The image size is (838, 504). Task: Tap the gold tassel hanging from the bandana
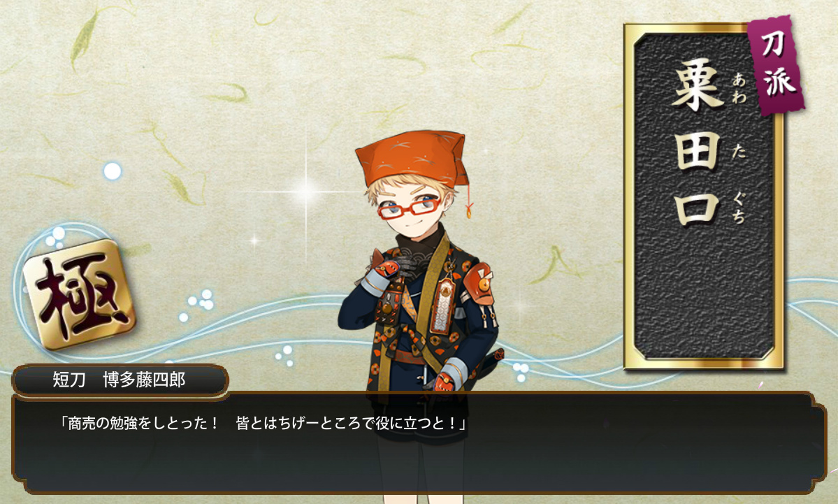469,208
